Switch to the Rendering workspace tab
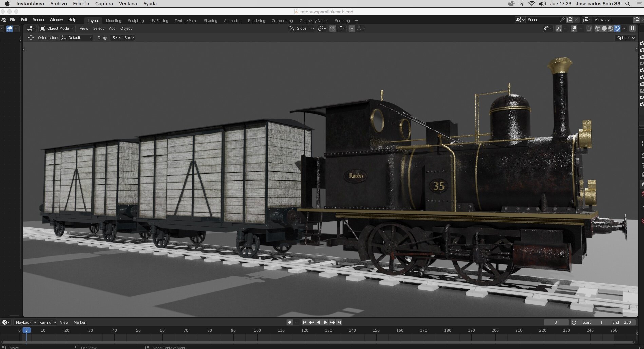The height and width of the screenshot is (349, 644). [x=257, y=21]
